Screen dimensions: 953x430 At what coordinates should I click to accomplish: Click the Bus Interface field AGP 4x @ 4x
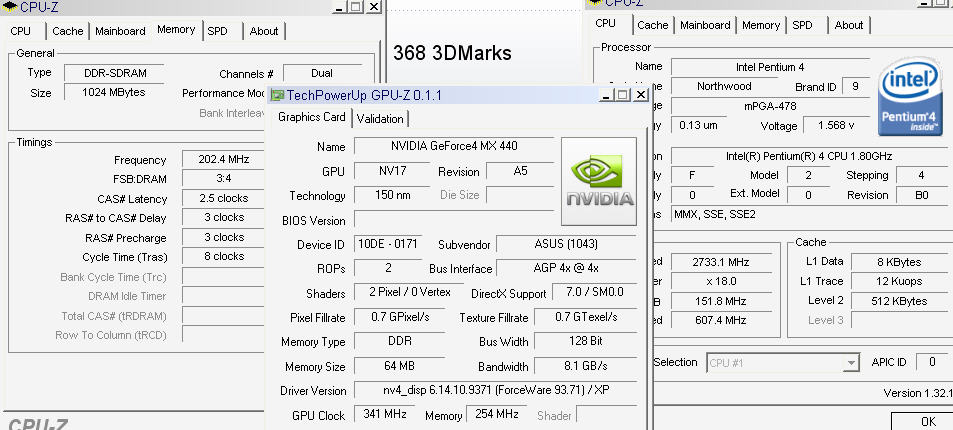tap(566, 268)
